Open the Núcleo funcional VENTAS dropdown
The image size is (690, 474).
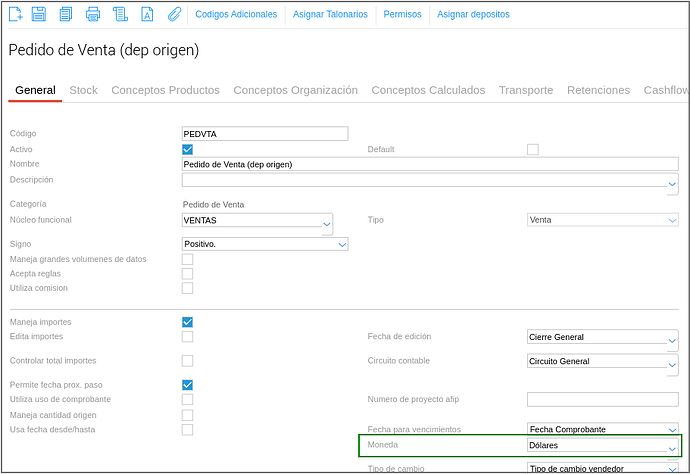[327, 224]
